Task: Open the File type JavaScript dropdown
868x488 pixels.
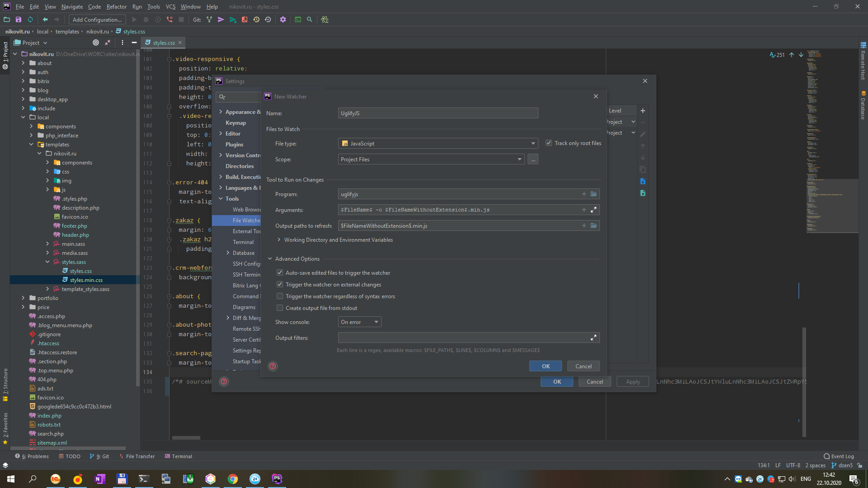Action: [438, 143]
